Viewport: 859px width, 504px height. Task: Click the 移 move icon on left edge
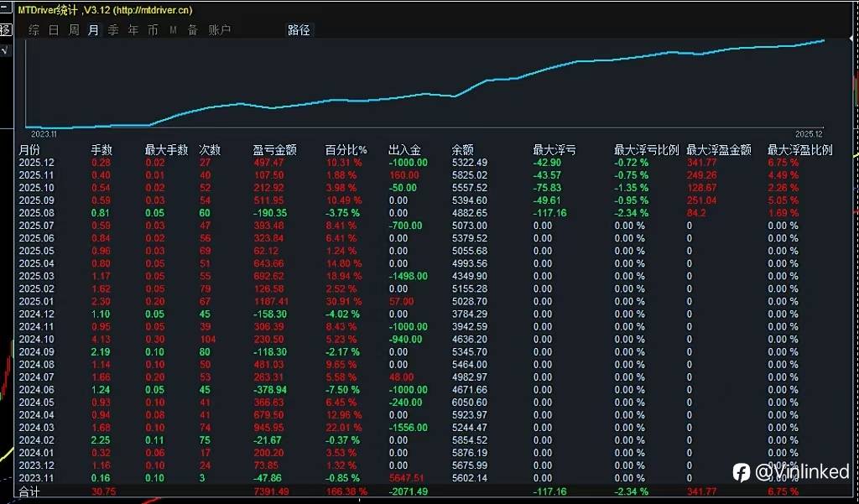click(5, 29)
